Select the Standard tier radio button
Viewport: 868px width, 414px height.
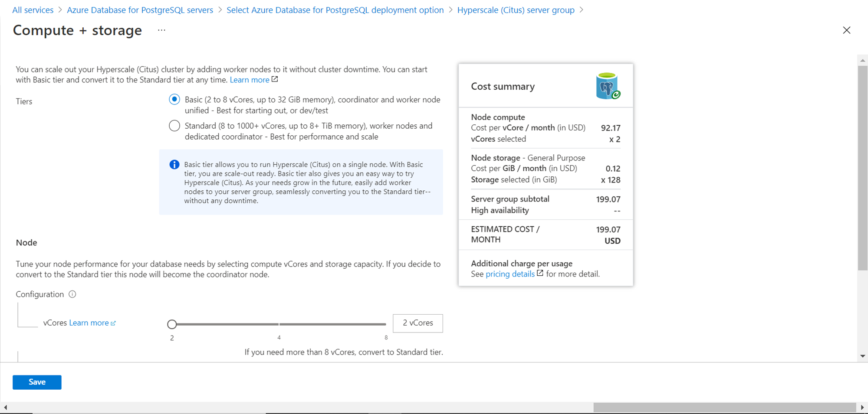pyautogui.click(x=174, y=126)
